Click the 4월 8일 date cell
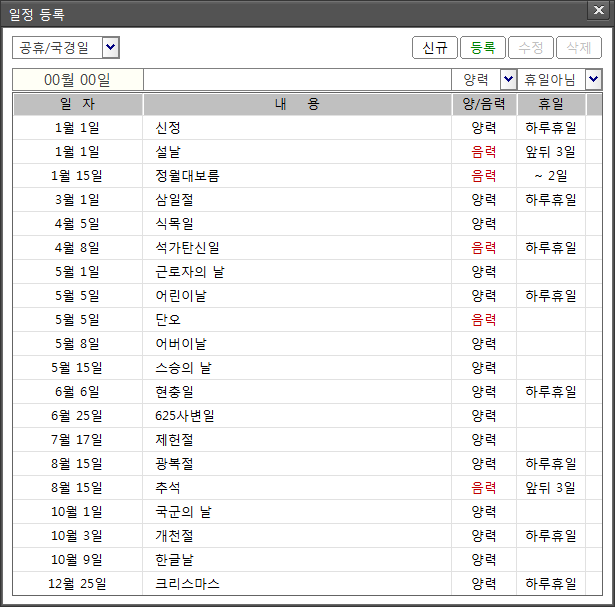 click(x=77, y=248)
